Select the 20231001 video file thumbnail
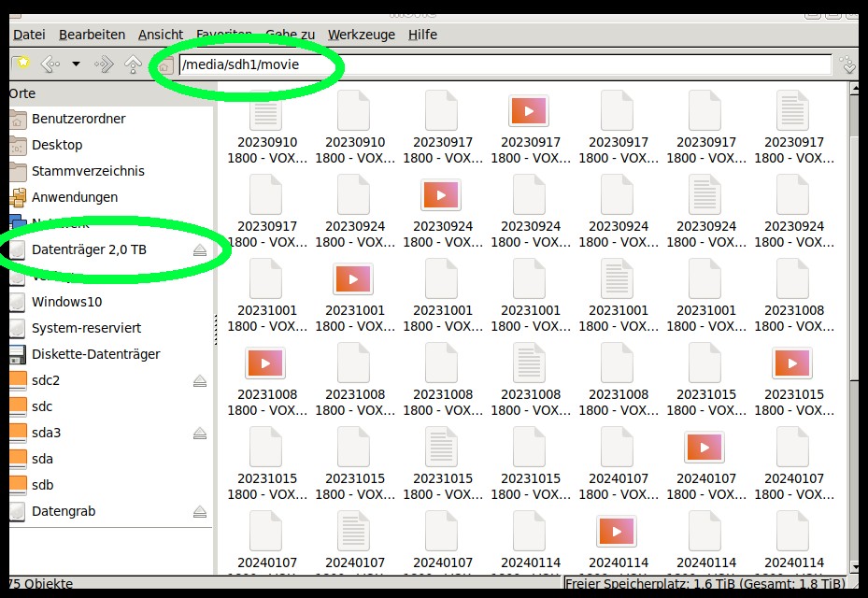Viewport: 868px width, 598px height. coord(353,279)
